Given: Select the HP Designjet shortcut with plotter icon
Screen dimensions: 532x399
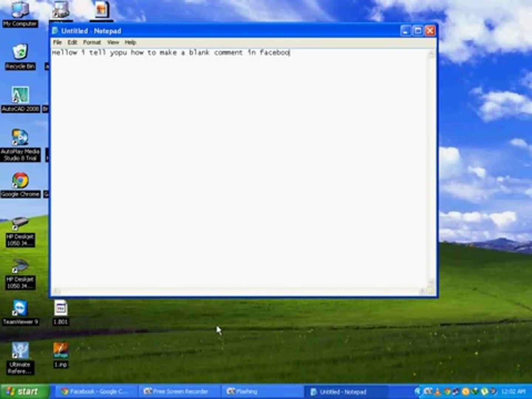Looking at the screenshot, I should 20,232.
